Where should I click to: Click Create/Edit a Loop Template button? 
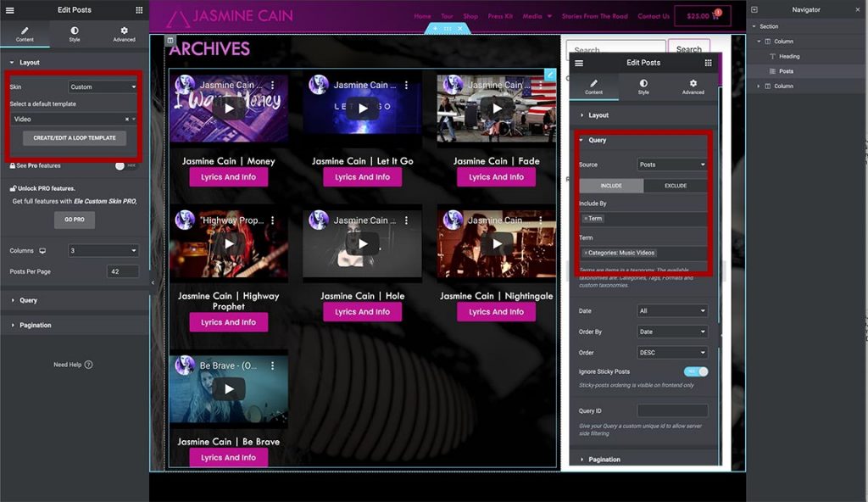coord(75,138)
